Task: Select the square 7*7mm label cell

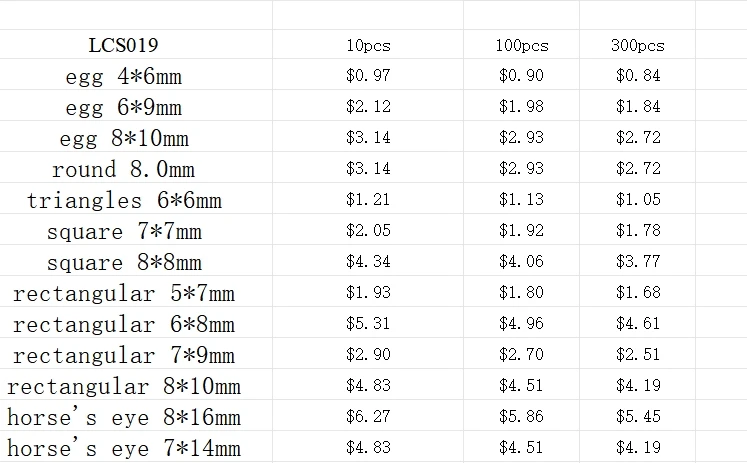Action: click(x=124, y=231)
